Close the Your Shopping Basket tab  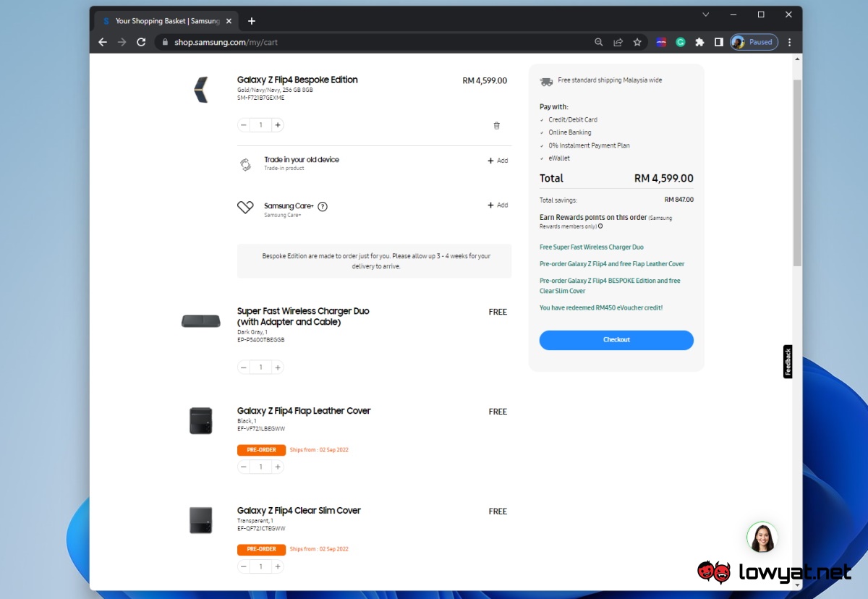(229, 21)
